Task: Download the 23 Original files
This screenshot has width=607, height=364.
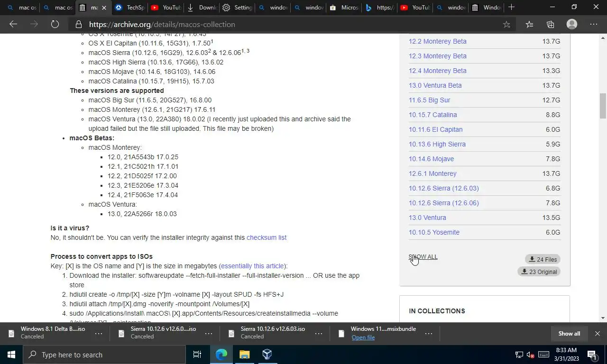Action: coord(539,272)
